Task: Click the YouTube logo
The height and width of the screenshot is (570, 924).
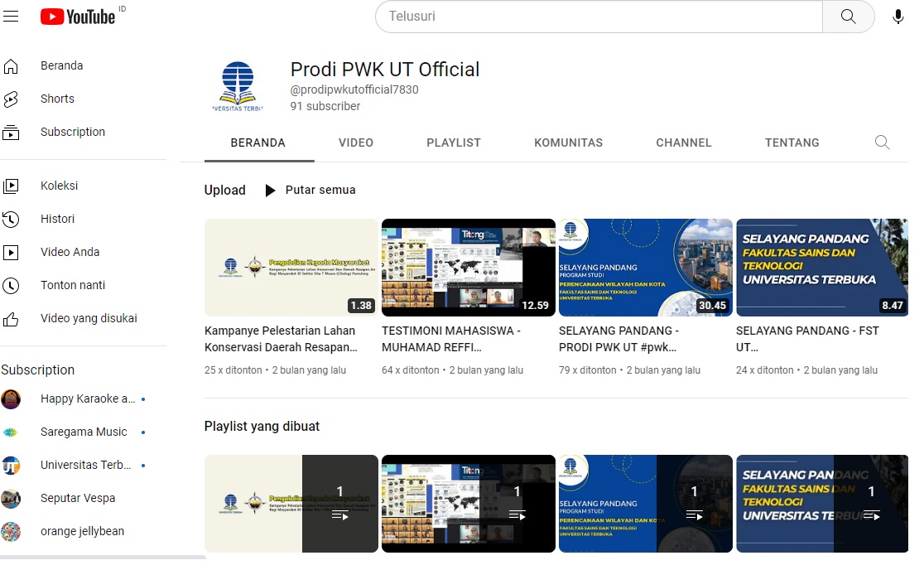Action: tap(78, 17)
